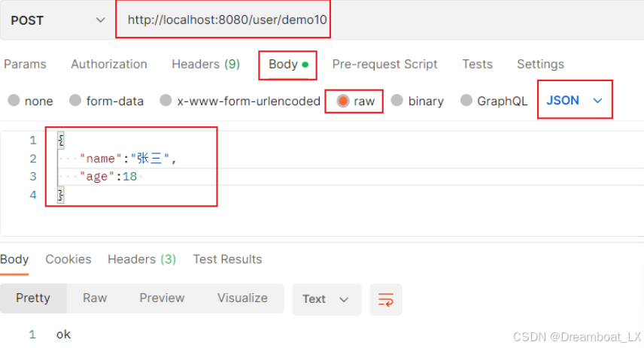Switch response view to Pretty

coord(33,298)
